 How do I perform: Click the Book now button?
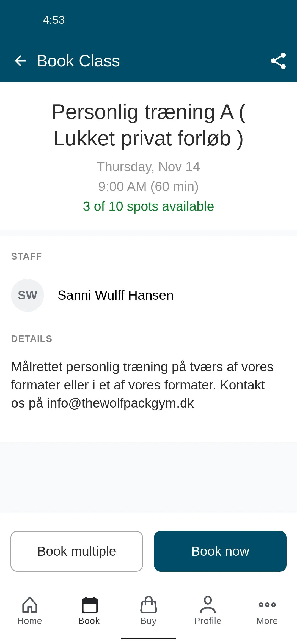(220, 551)
